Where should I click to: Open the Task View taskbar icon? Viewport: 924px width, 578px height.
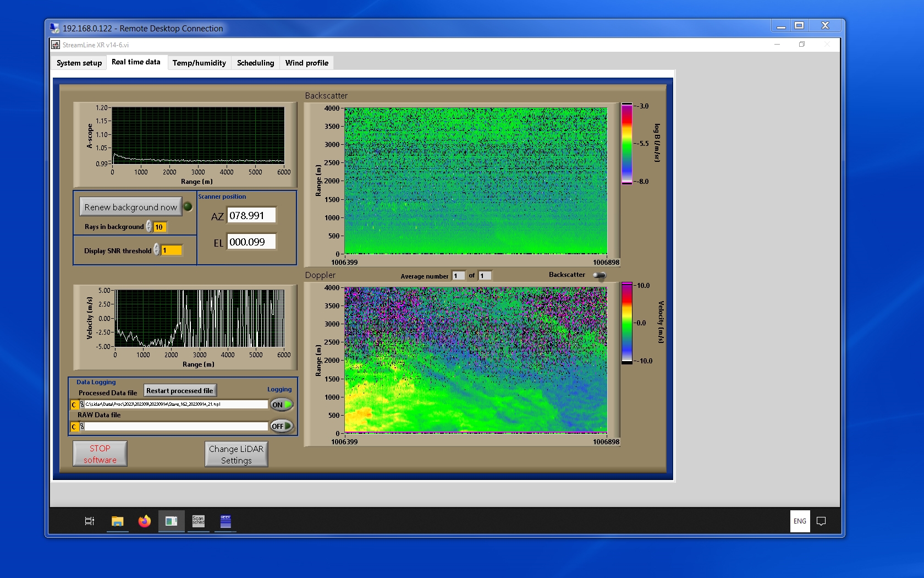[89, 521]
